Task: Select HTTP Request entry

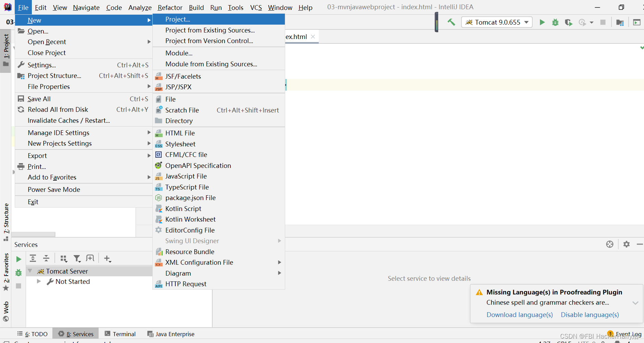Action: [x=219, y=284]
